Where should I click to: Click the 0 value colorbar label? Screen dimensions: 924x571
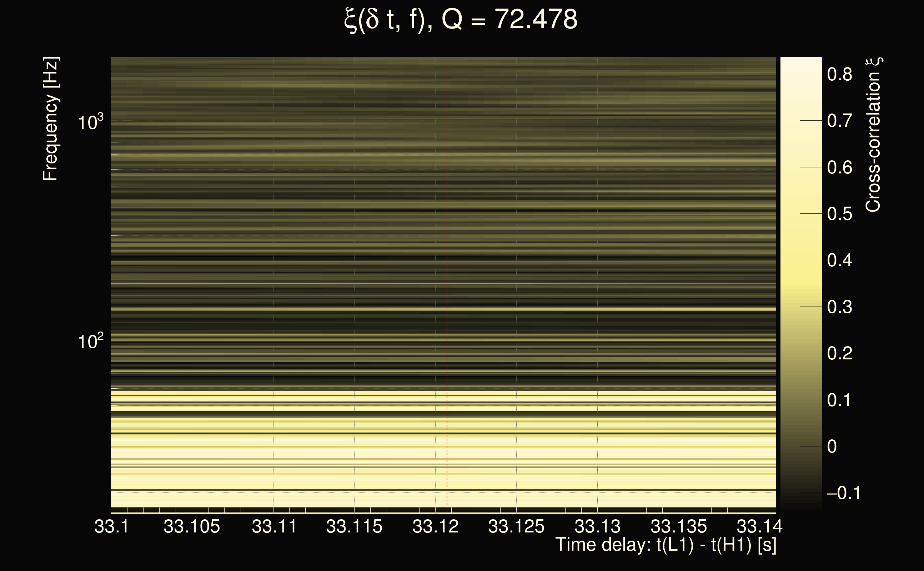point(832,447)
